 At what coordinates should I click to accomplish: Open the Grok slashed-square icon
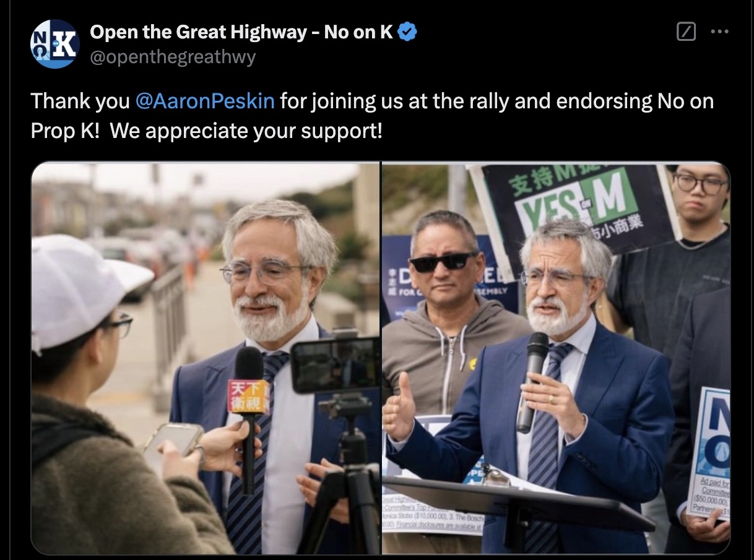click(x=686, y=32)
